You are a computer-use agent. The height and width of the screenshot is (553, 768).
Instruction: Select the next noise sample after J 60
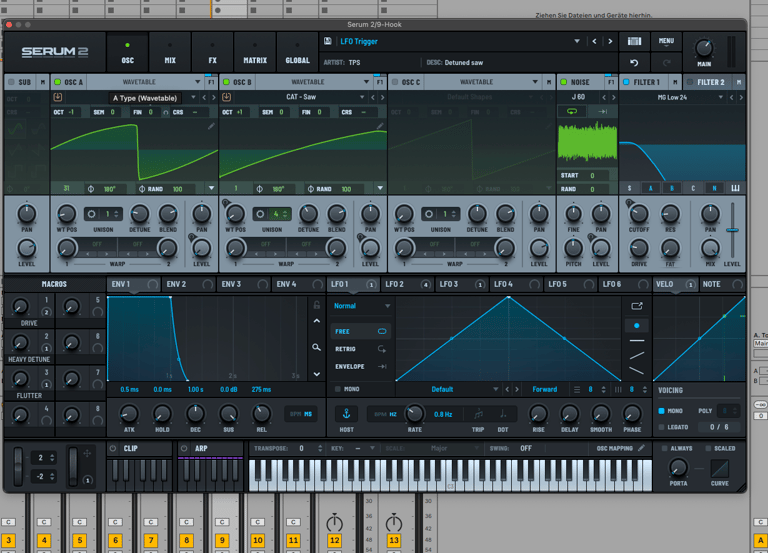613,97
